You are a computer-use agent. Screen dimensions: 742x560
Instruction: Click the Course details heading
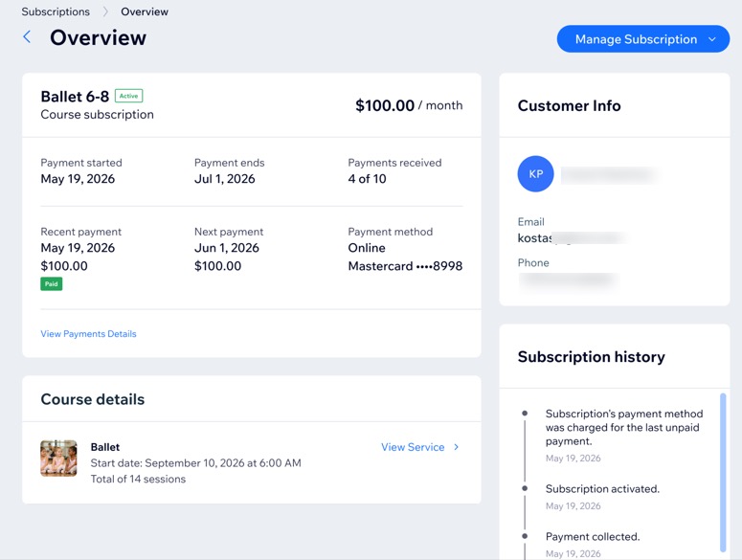(x=93, y=399)
